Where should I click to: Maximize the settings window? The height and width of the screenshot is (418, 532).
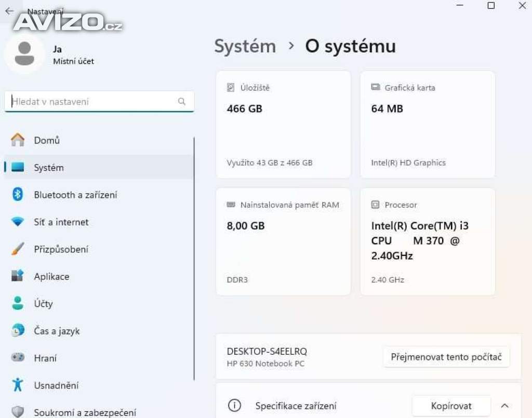coord(491,5)
